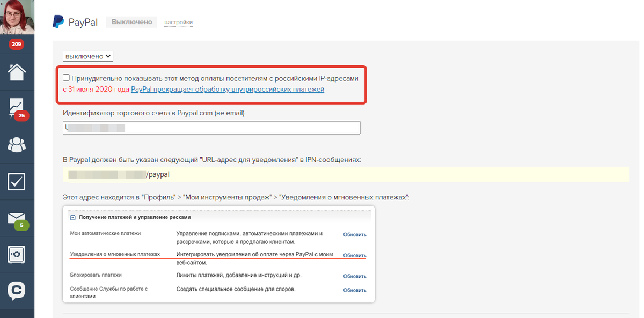Open the status dropdown showing выключено
The width and height of the screenshot is (644, 318).
[x=88, y=56]
